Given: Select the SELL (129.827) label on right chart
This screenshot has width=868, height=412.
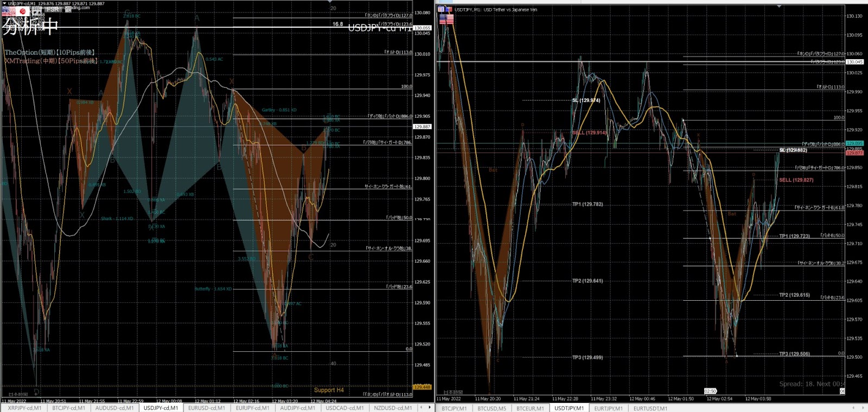Looking at the screenshot, I should pyautogui.click(x=796, y=180).
